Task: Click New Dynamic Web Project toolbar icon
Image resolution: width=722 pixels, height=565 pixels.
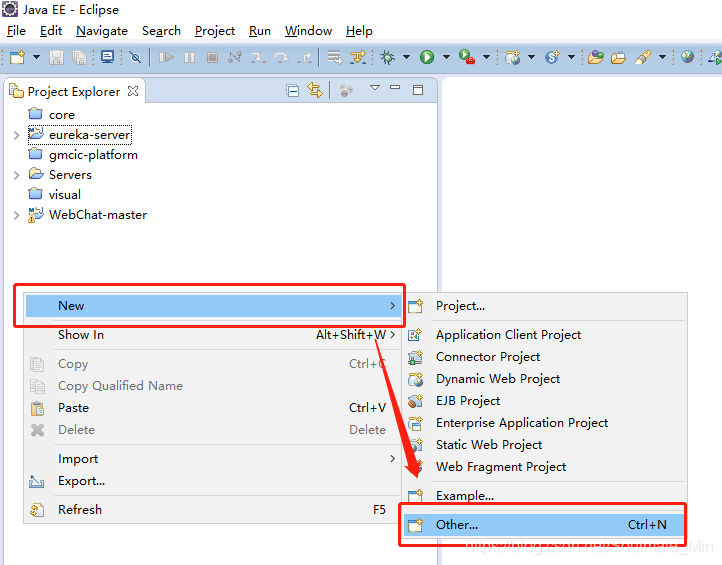Action: click(x=512, y=57)
